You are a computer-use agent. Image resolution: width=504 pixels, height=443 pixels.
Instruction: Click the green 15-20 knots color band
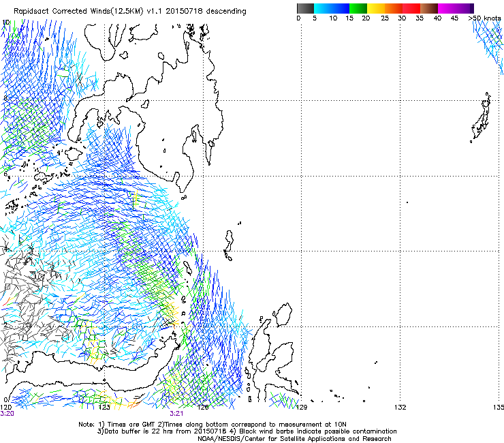(358, 8)
